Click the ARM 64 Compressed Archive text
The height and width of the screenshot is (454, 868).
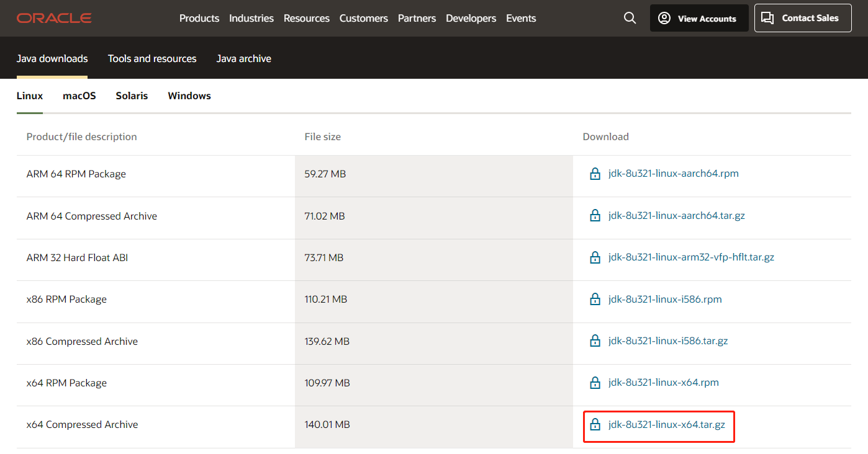pos(92,216)
